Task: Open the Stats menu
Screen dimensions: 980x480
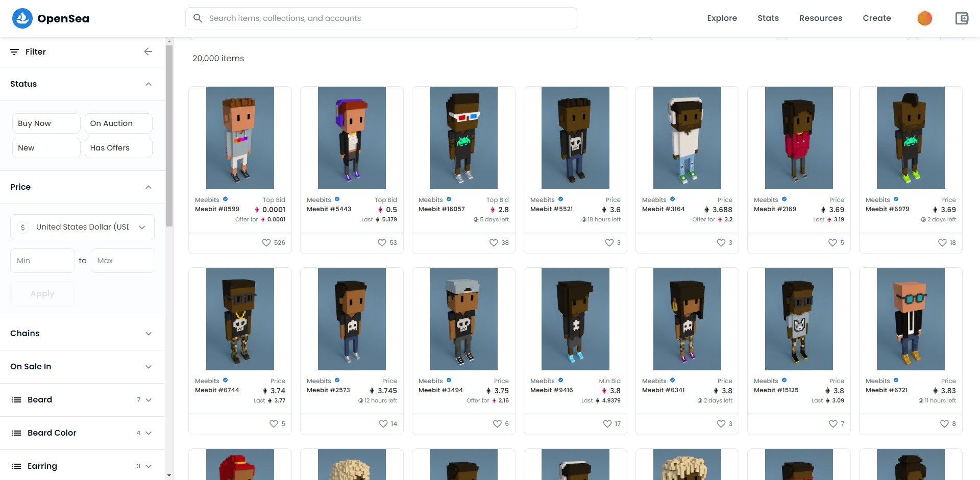Action: 768,18
